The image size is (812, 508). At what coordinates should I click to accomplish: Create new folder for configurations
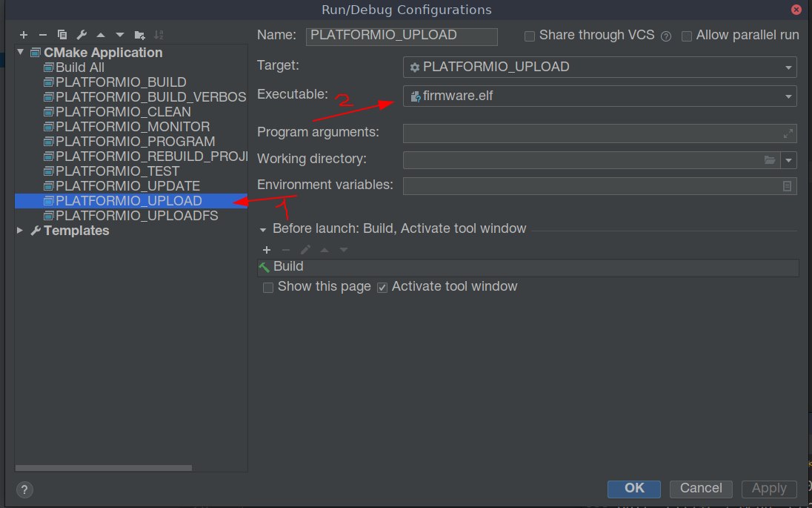click(139, 35)
